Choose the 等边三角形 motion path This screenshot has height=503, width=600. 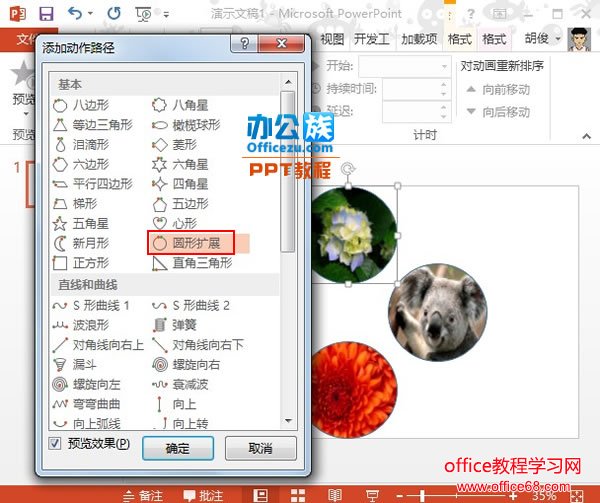tap(93, 125)
